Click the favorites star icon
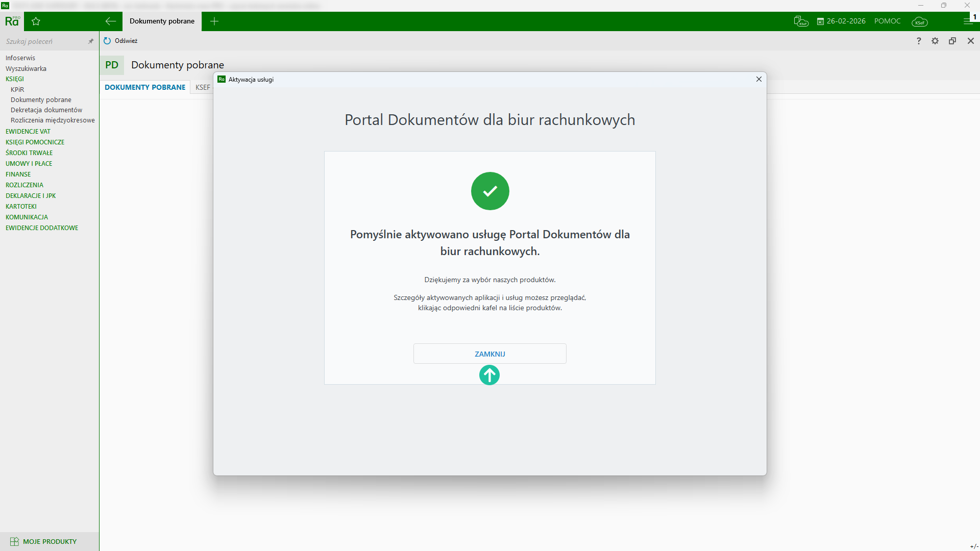Viewport: 980px width, 551px height. click(x=36, y=21)
